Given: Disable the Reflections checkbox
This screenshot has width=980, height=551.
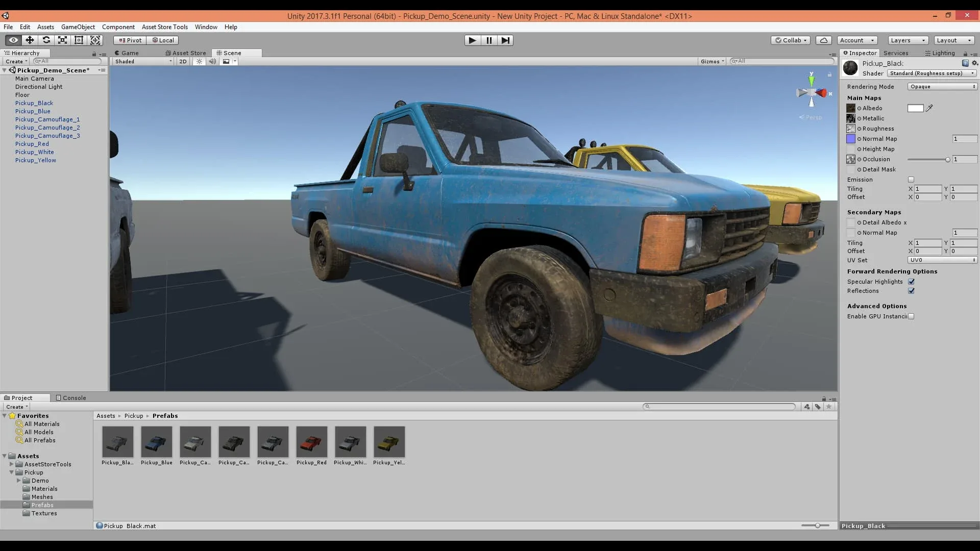Looking at the screenshot, I should pyautogui.click(x=912, y=291).
